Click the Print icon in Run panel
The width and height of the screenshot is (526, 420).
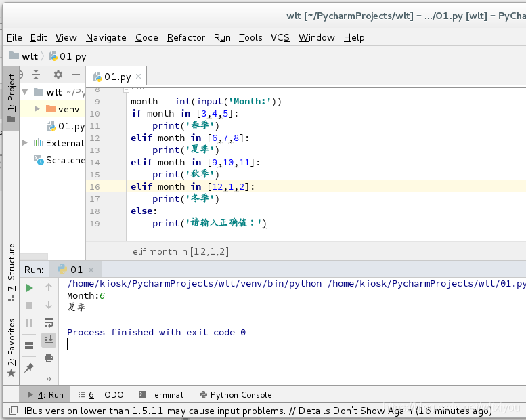tap(49, 358)
